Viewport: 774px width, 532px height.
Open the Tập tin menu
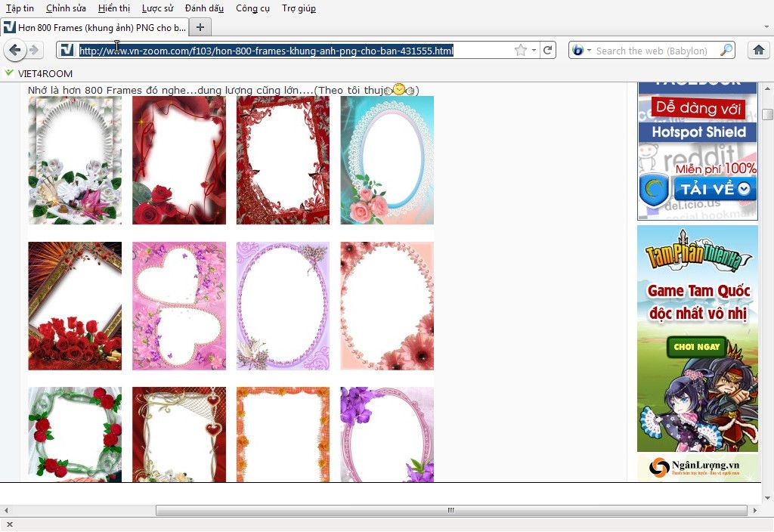click(x=20, y=8)
